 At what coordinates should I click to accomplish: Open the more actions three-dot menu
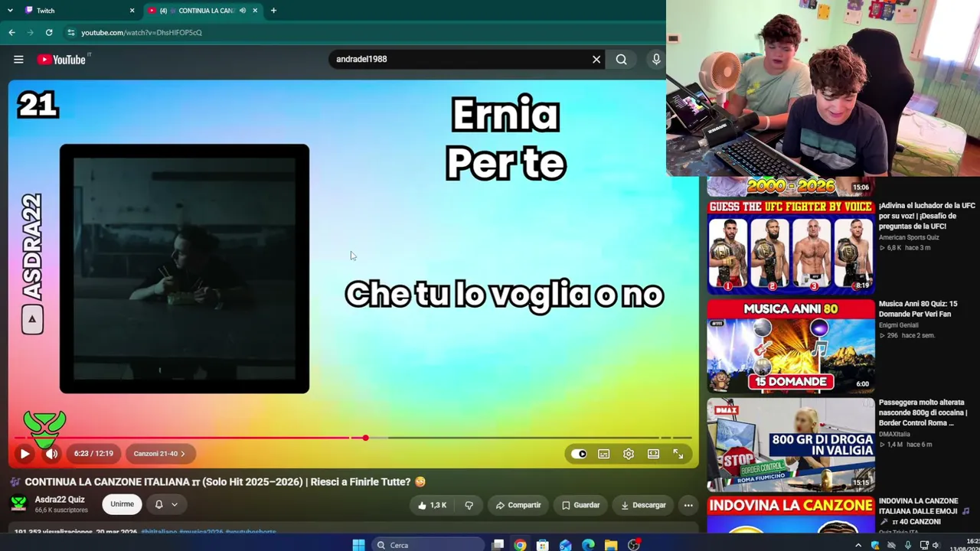(688, 505)
